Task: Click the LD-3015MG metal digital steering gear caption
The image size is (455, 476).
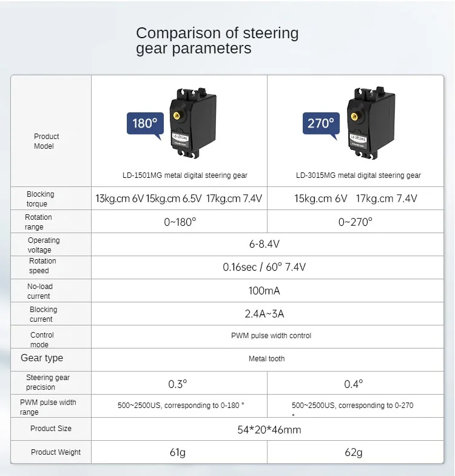Action: coord(359,175)
